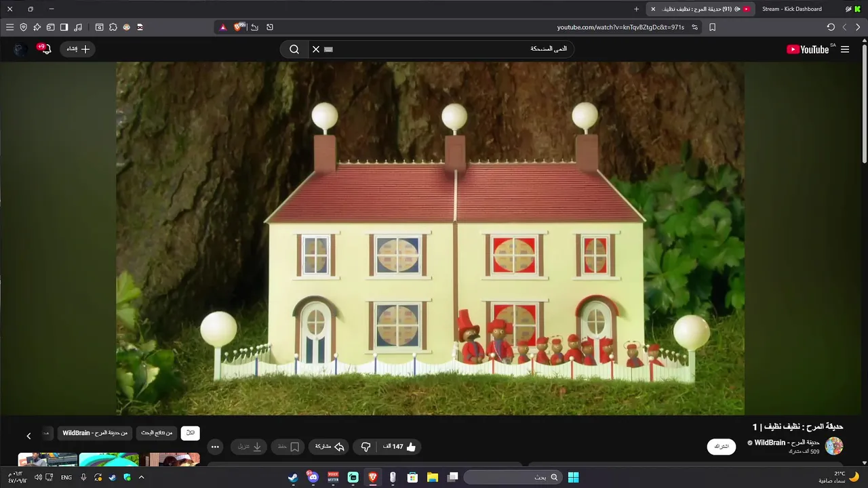This screenshot has width=868, height=488.
Task: Open weather widget showing 21°C
Action: 839,477
